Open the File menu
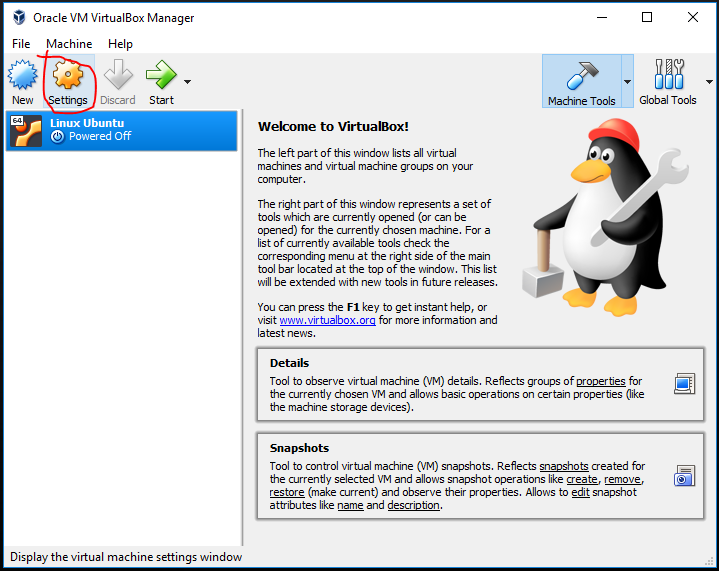The image size is (719, 571). 21,44
